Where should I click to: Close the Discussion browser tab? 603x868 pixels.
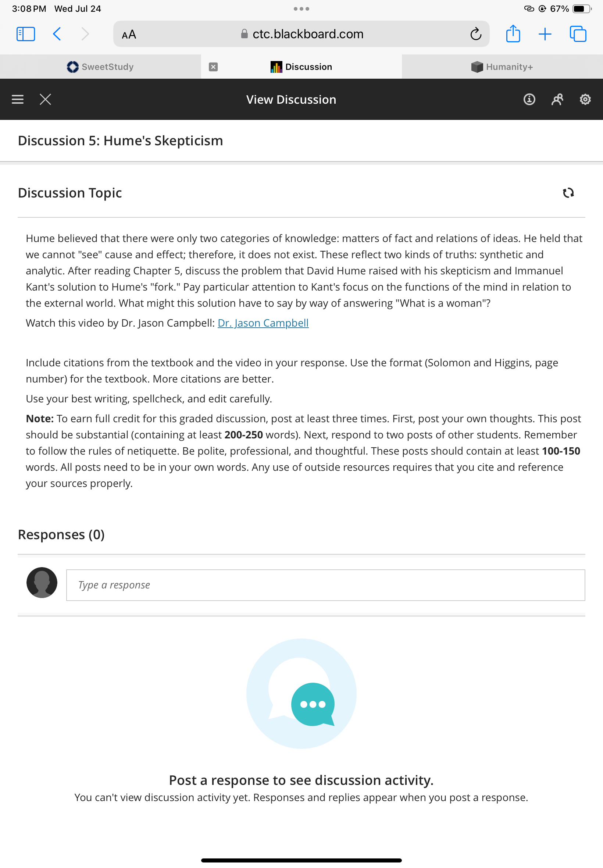(214, 67)
